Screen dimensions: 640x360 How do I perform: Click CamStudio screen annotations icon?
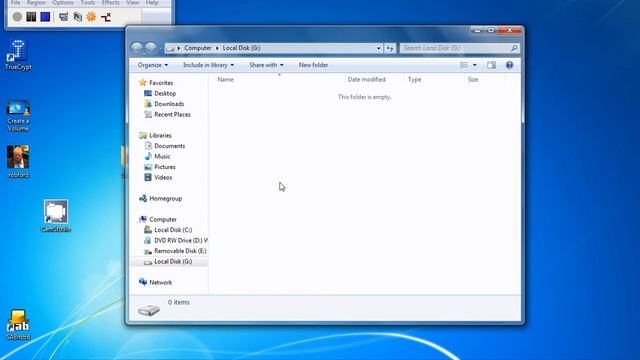[78, 17]
